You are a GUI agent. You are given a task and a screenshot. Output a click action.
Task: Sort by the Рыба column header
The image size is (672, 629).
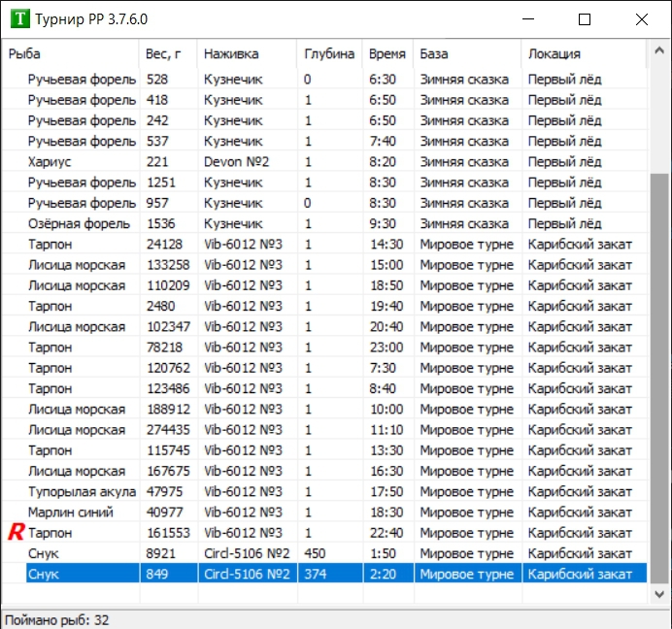(70, 54)
